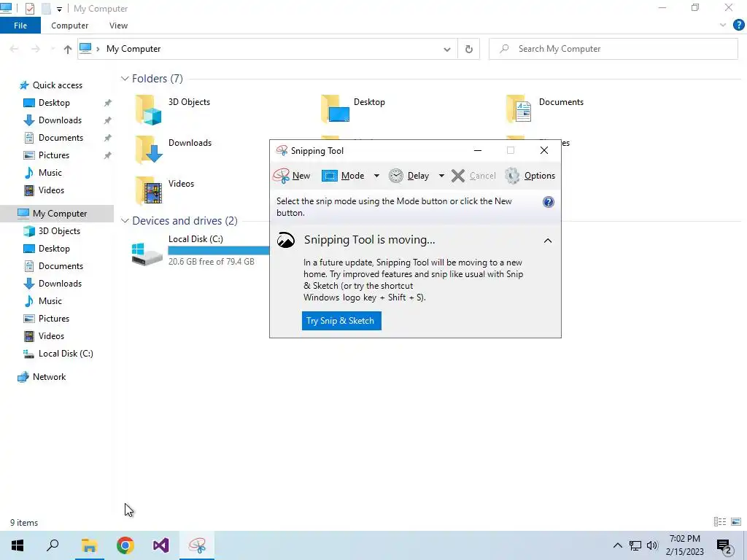Open network status in system tray
This screenshot has height=560, width=747.
pyautogui.click(x=635, y=545)
